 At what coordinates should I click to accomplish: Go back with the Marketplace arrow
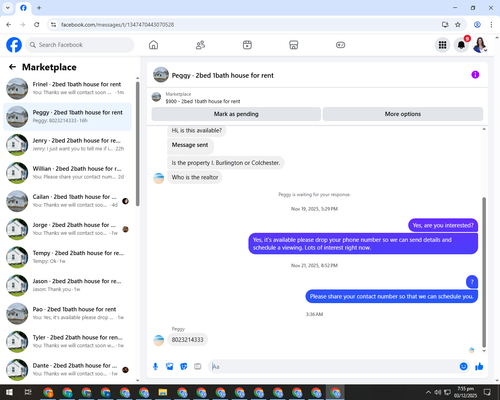coord(12,67)
